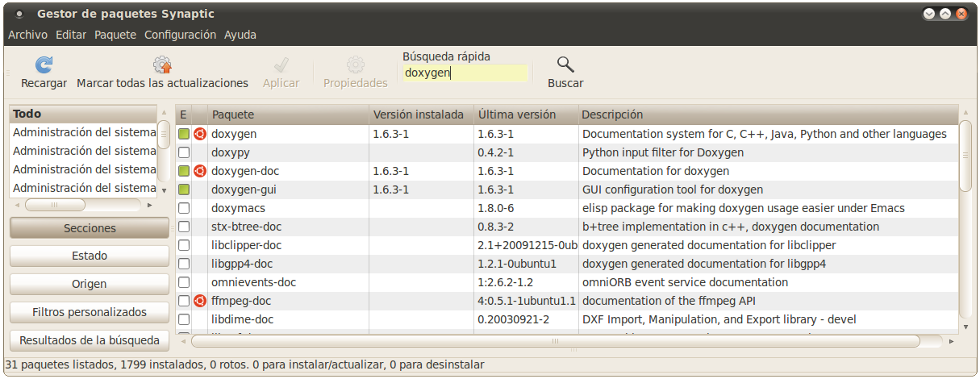Click the Ubuntu logo next to doxygen-doc
The height and width of the screenshot is (379, 980).
pos(199,171)
